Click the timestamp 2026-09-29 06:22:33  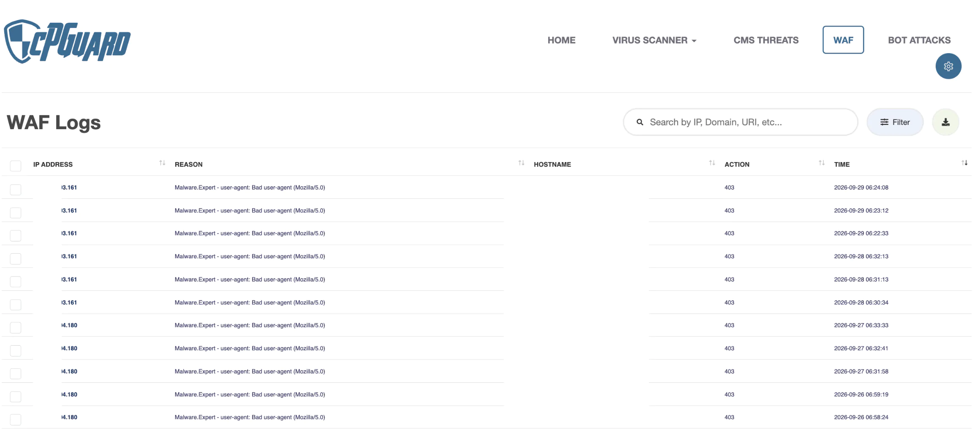pyautogui.click(x=861, y=233)
